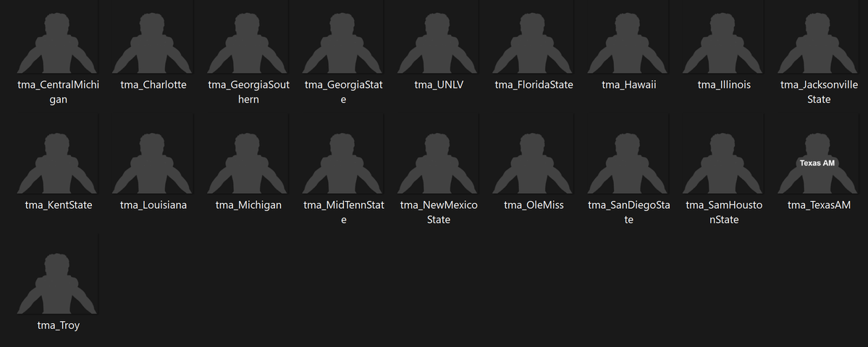
Task: Select the tma_Michigan silhouette icon
Action: click(x=248, y=163)
